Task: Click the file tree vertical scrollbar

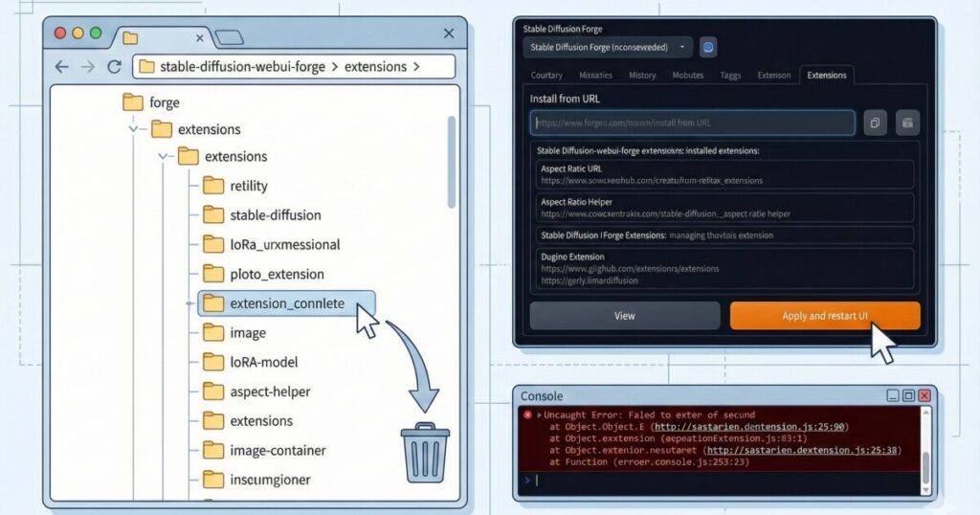Action: (x=451, y=163)
